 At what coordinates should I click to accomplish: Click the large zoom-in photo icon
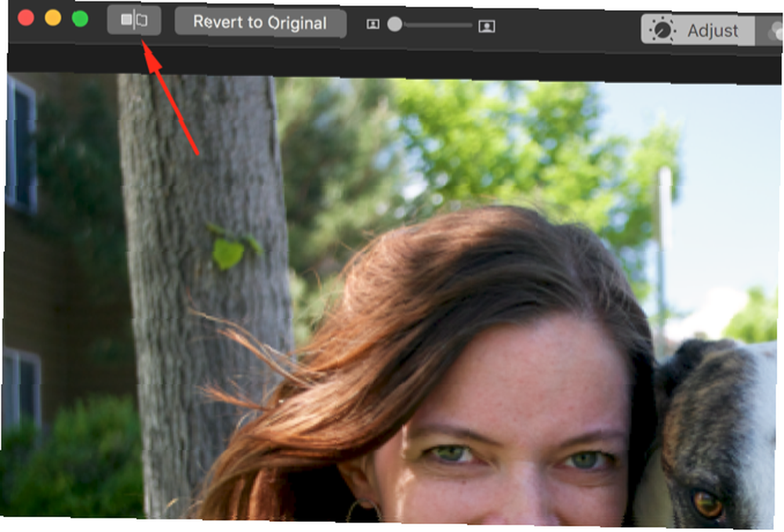pyautogui.click(x=487, y=26)
